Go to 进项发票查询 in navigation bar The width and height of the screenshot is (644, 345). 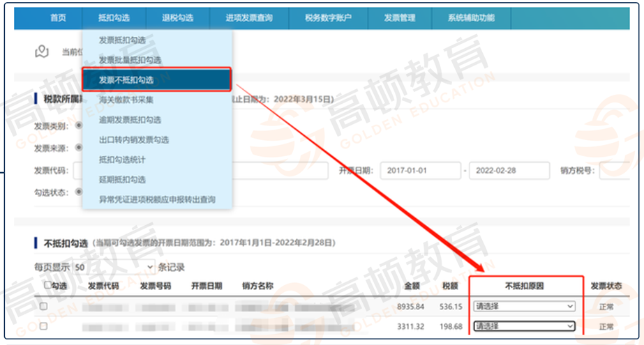click(249, 18)
